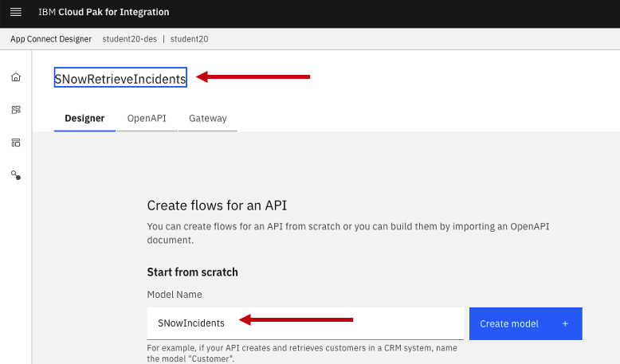Viewport: 620px width, 364px height.
Task: Click the IBM Cloud Pak for Integration title
Action: (104, 13)
